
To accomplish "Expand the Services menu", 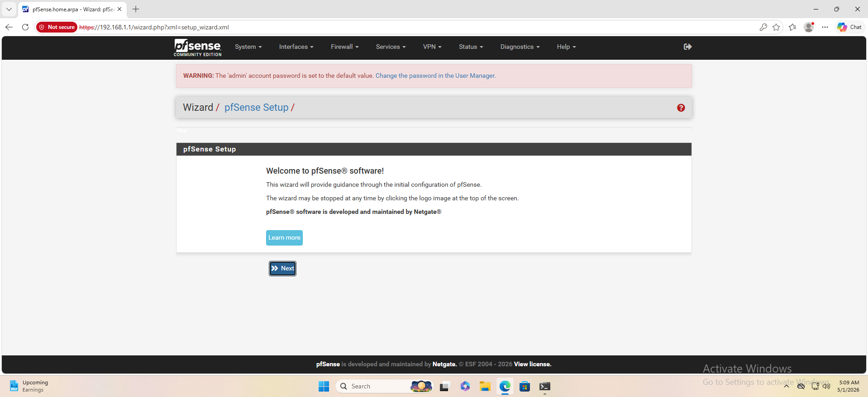I will [391, 47].
